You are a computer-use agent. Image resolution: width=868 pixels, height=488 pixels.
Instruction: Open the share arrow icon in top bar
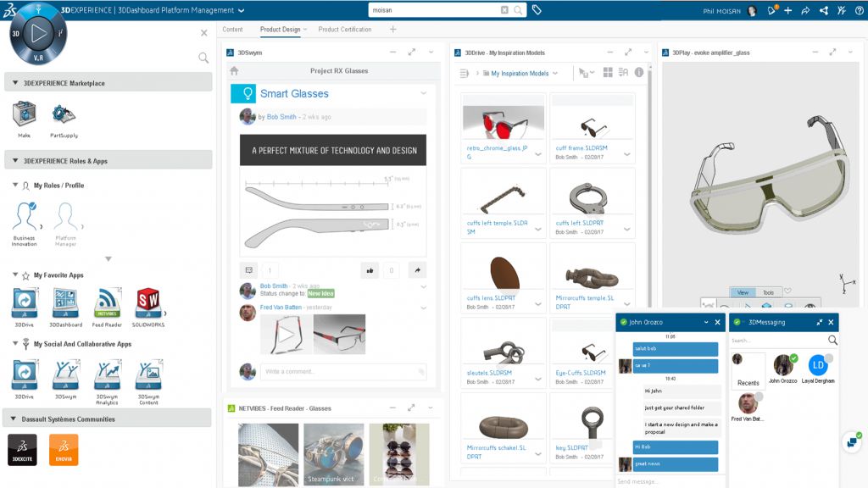823,10
